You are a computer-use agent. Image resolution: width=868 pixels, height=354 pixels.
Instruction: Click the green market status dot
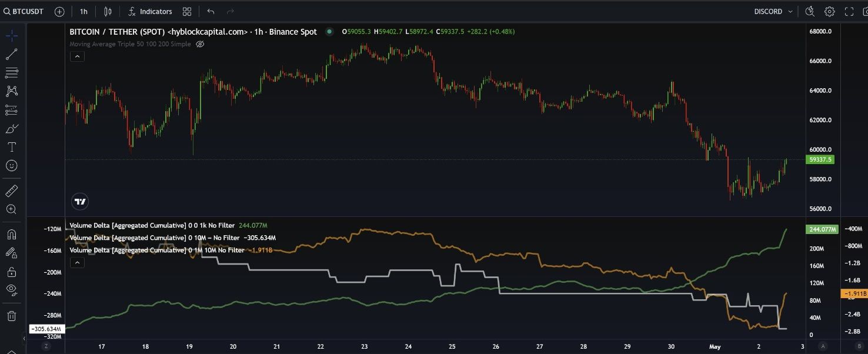[329, 32]
